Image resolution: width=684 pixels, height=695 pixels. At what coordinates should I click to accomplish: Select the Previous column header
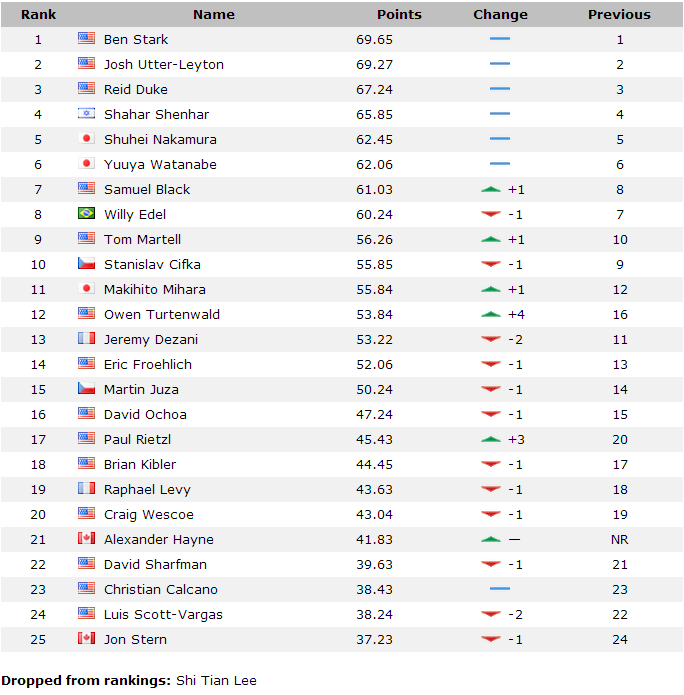click(x=619, y=15)
